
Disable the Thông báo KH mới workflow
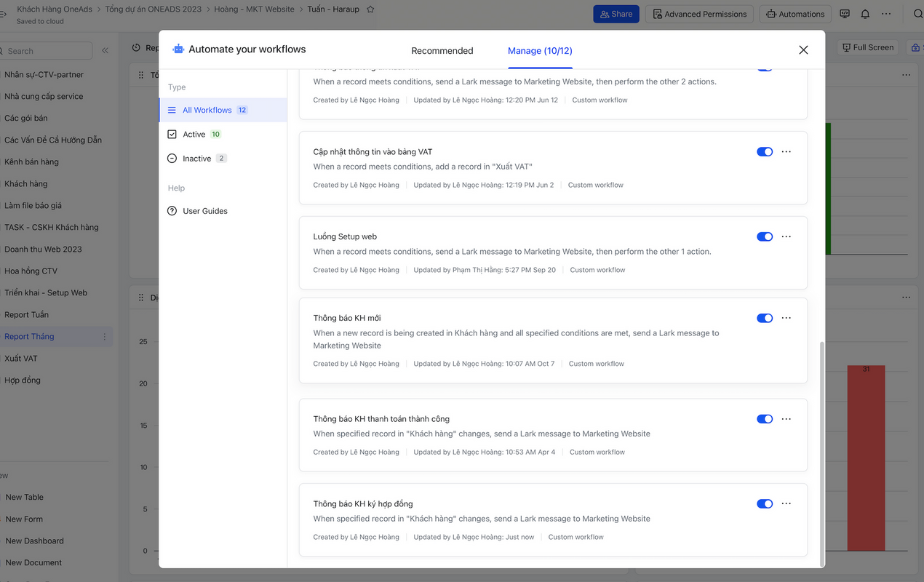pyautogui.click(x=765, y=319)
